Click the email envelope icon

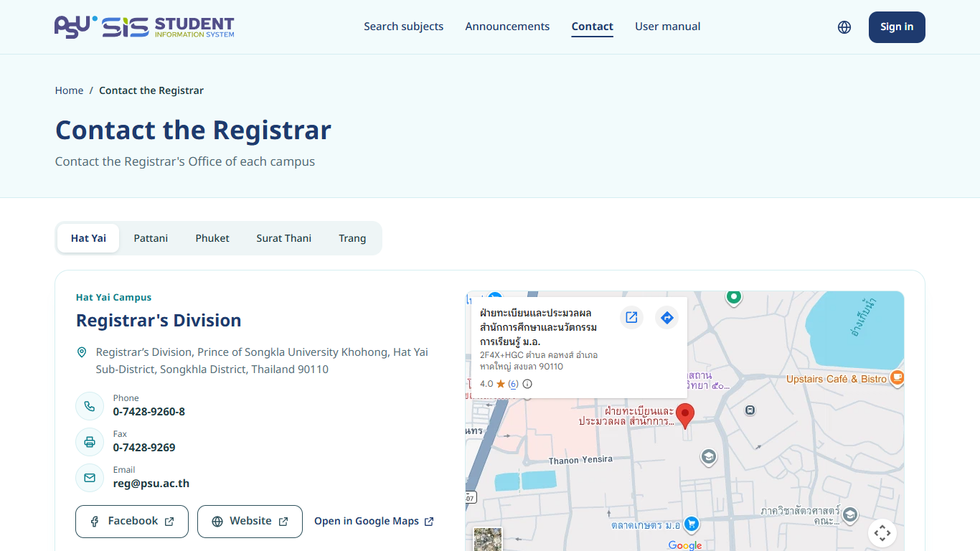point(90,478)
